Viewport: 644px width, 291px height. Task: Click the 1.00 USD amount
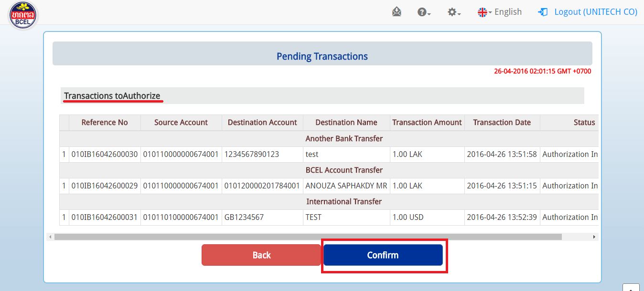(x=408, y=218)
